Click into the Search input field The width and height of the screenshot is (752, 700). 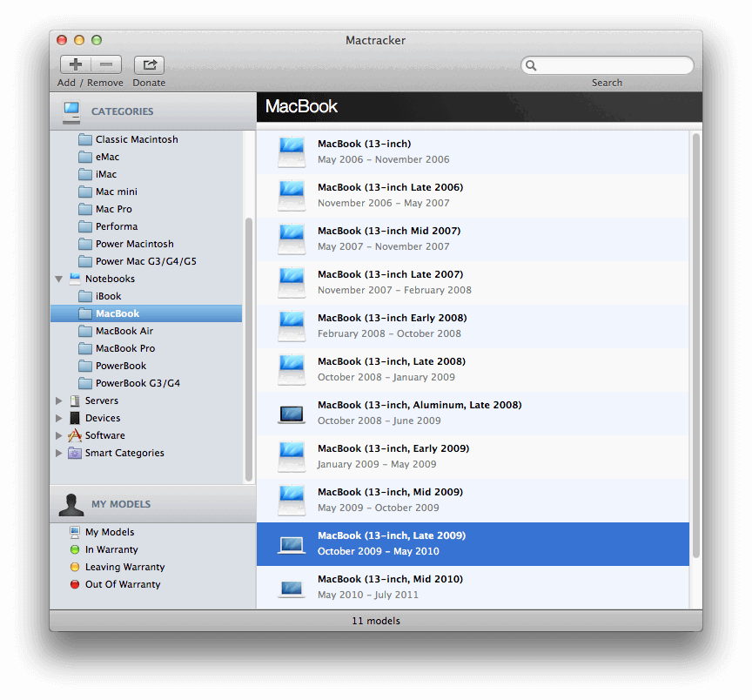[x=608, y=65]
